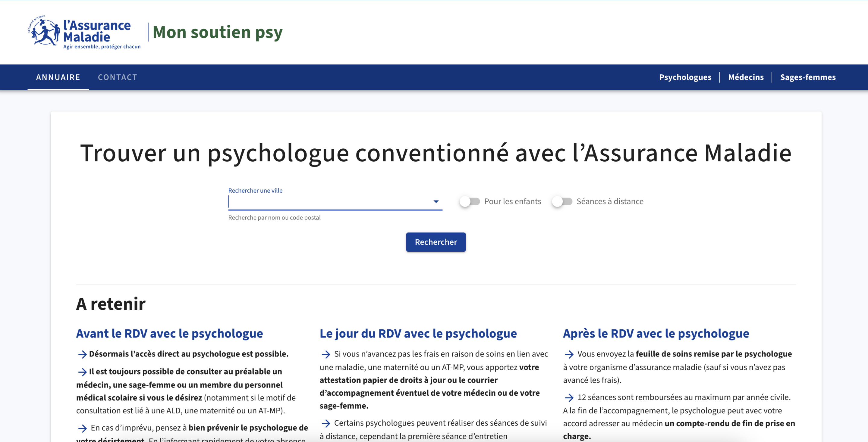This screenshot has width=868, height=442.
Task: Enable the 'Pour les enfants' switch
Action: (x=470, y=201)
